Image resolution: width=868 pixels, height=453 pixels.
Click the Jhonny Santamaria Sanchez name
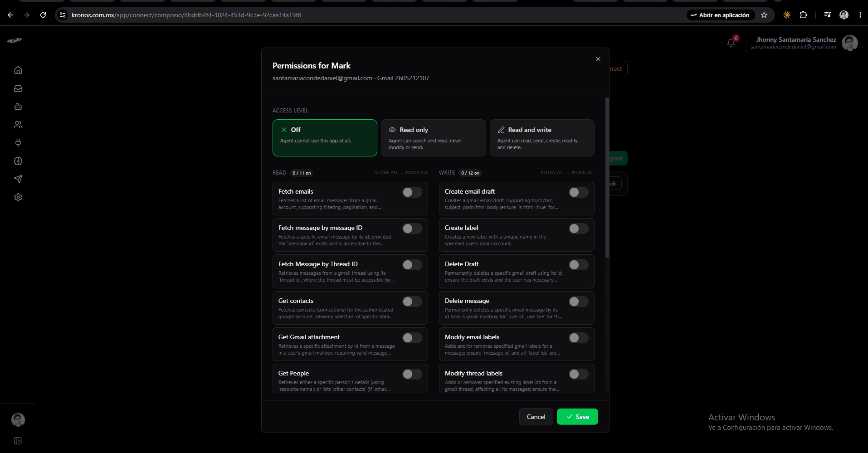pos(796,39)
